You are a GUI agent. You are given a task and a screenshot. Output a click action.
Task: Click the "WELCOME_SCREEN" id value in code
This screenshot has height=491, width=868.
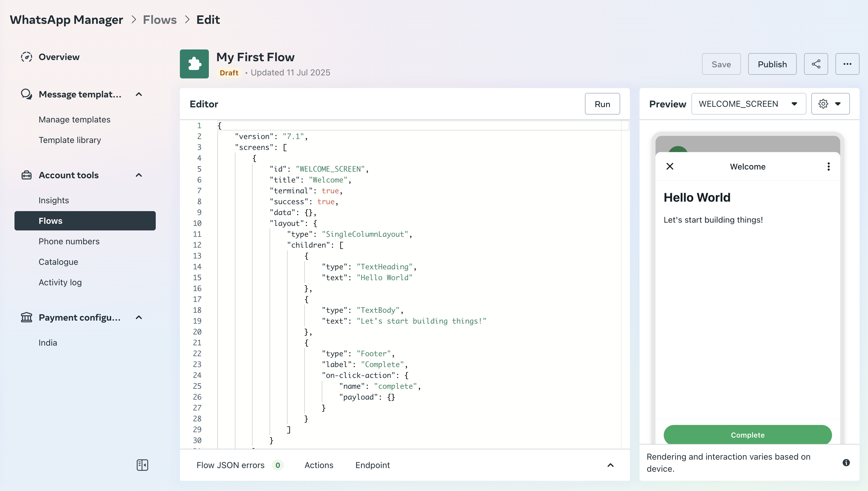pos(330,169)
